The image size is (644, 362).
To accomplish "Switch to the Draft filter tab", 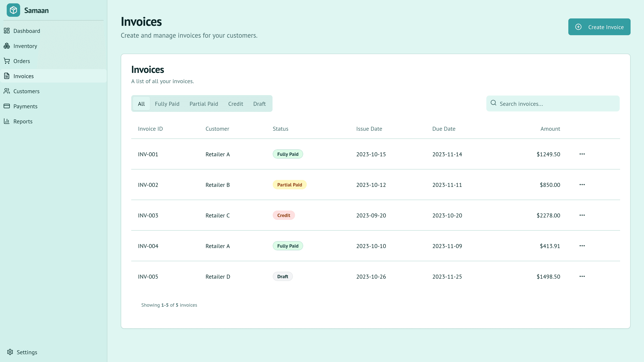I will (259, 104).
